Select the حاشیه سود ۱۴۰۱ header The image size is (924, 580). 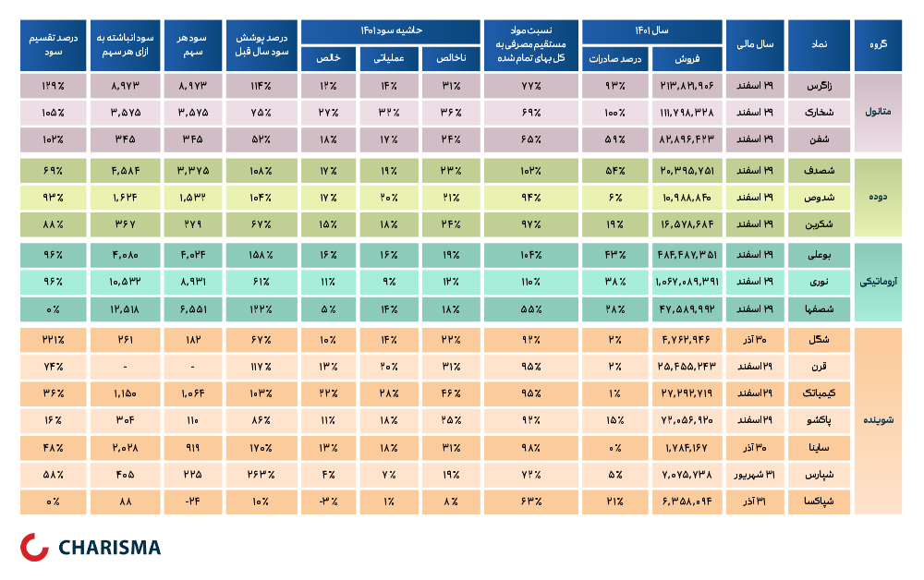(391, 31)
